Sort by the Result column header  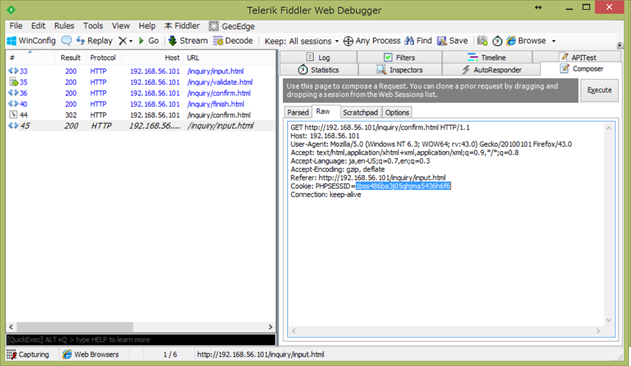click(x=70, y=58)
